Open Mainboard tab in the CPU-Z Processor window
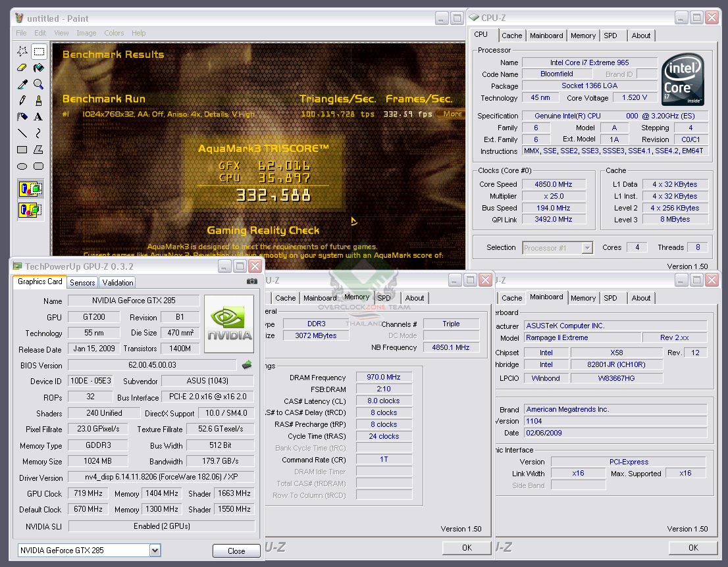728x567 pixels. pos(546,36)
